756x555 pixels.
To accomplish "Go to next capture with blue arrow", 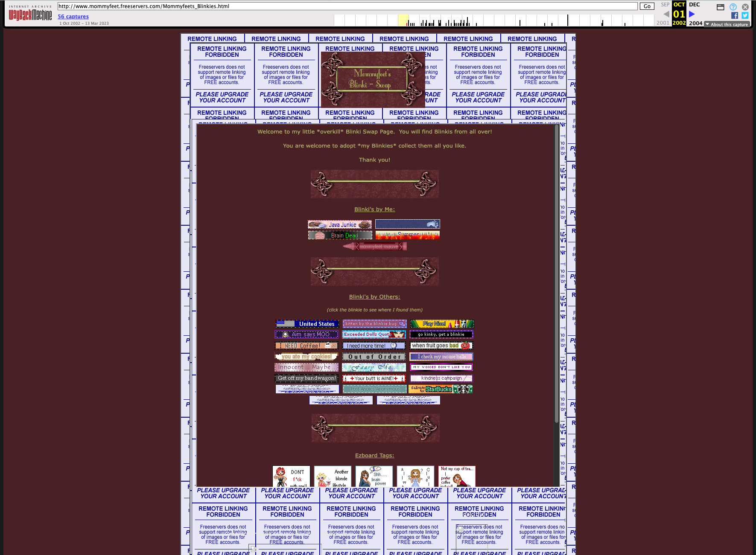I will point(692,14).
